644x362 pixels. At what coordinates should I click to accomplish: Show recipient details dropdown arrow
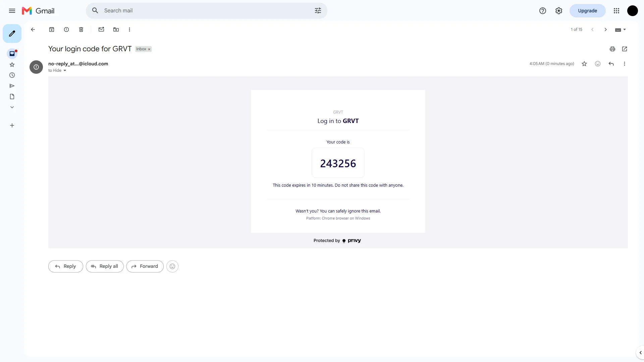coord(65,70)
